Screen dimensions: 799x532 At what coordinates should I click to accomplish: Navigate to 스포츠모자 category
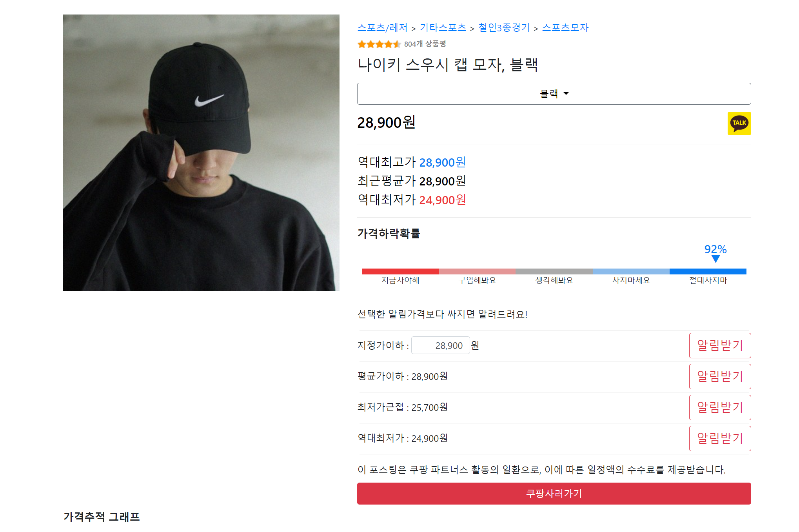(x=565, y=28)
